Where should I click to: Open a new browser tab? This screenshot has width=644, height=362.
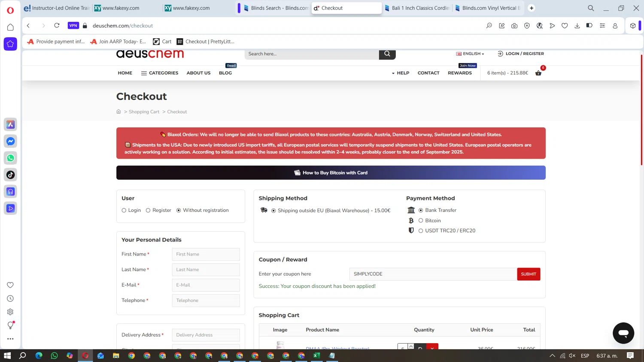point(532,8)
